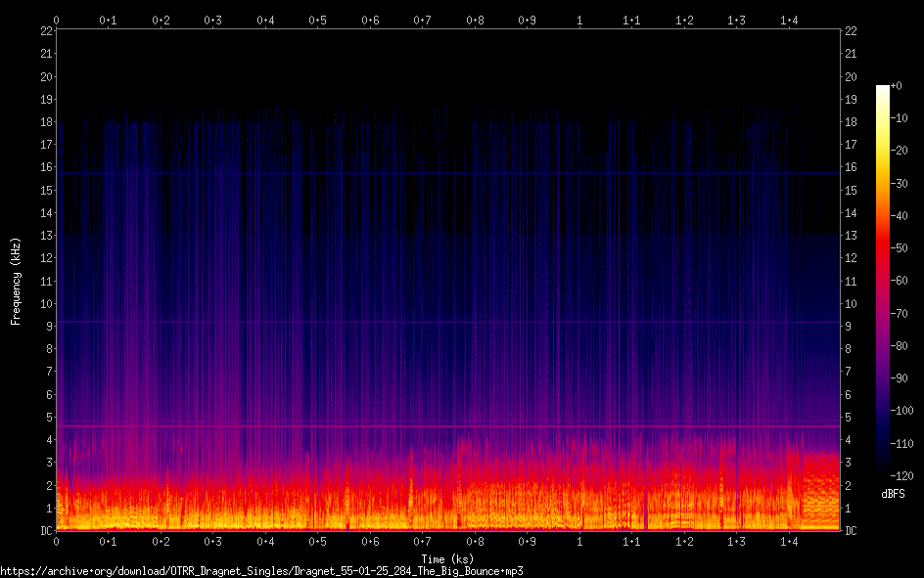
Task: Click the bright white top of the color bar
Action: pyautogui.click(x=883, y=89)
